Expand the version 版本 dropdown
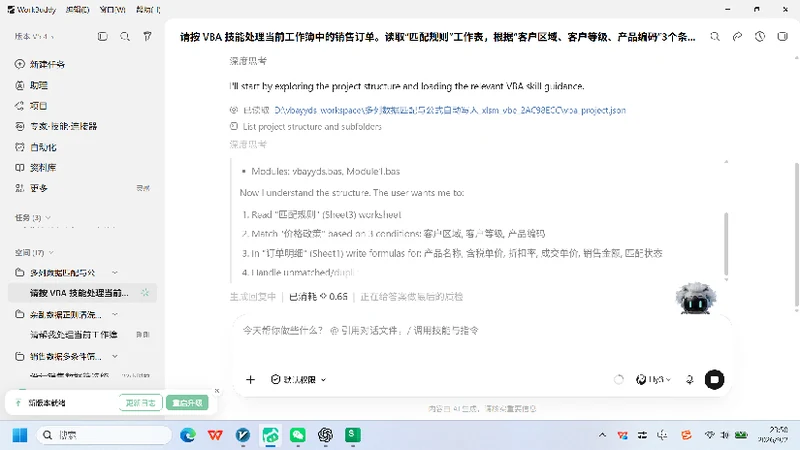Image resolution: width=800 pixels, height=450 pixels. click(x=34, y=37)
